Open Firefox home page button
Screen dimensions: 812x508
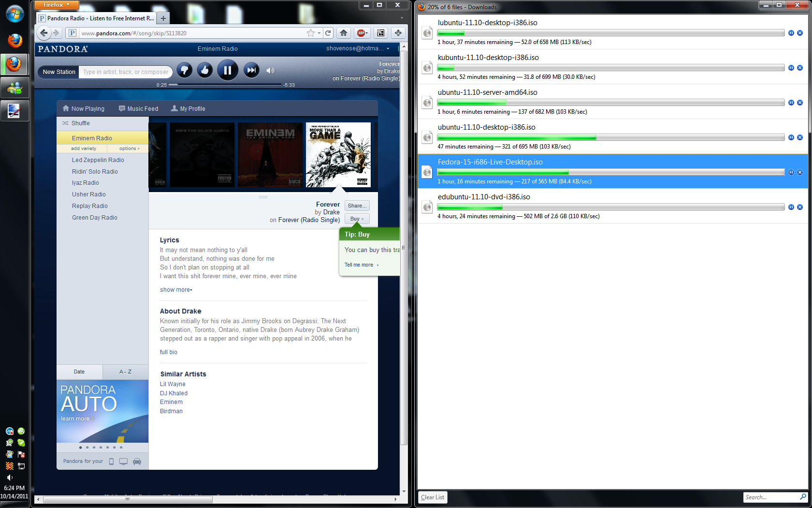coord(344,33)
